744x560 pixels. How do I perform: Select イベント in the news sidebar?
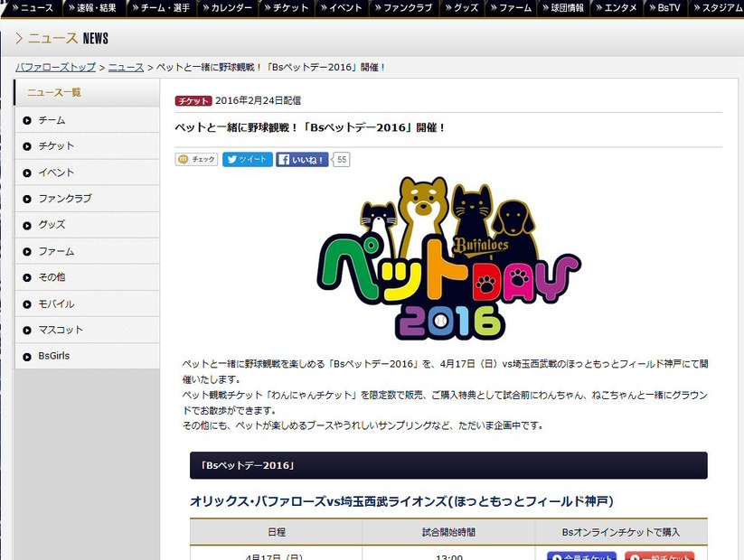coord(87,173)
